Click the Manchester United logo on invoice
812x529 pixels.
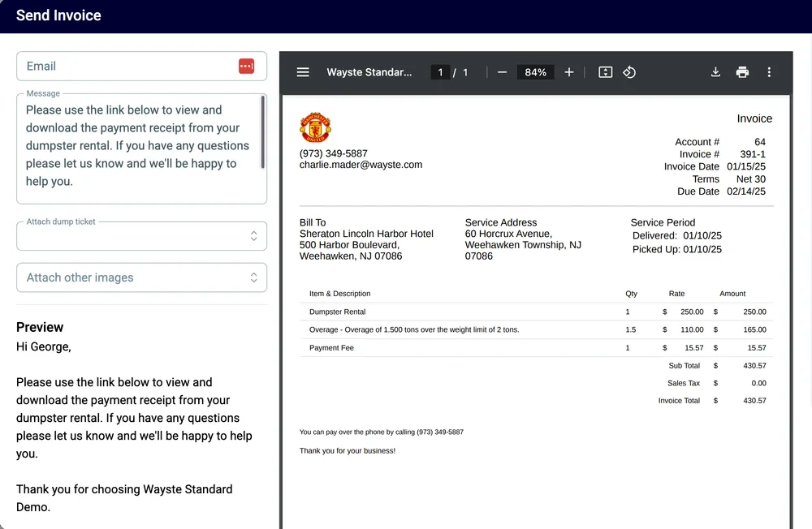point(315,128)
